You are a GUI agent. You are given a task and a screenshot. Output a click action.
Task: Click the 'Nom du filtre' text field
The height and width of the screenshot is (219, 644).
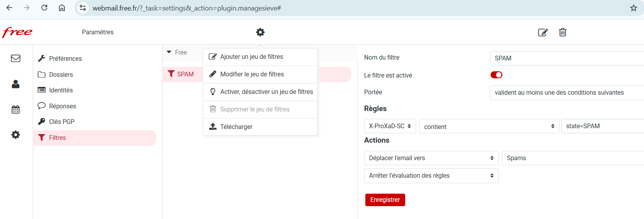coord(567,58)
